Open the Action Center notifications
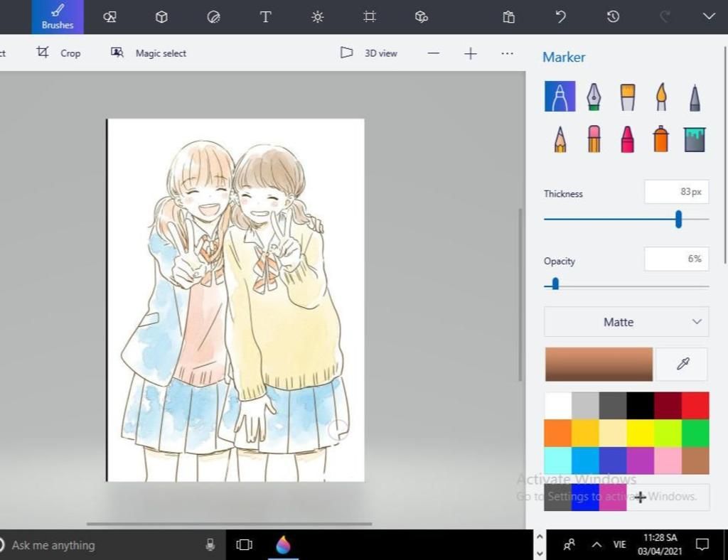 click(702, 544)
